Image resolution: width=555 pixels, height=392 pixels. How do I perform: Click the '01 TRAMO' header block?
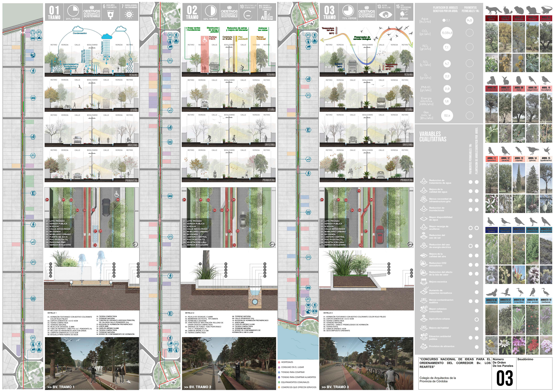click(54, 12)
